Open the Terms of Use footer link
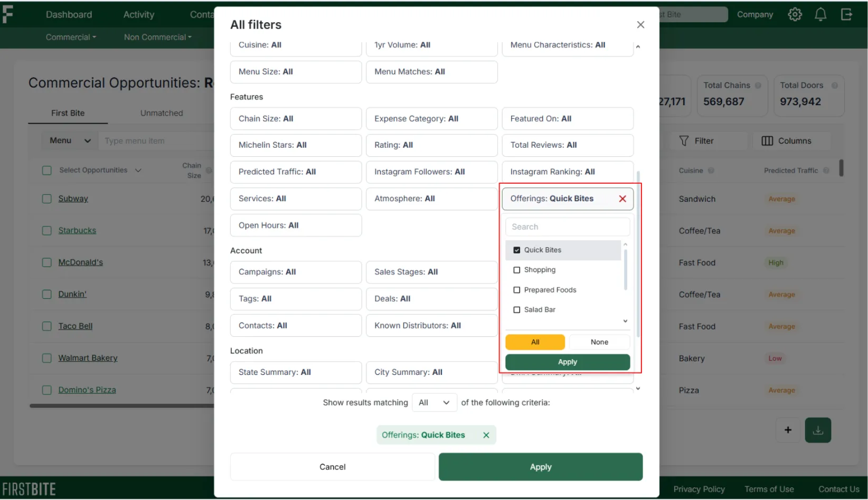 (x=769, y=489)
